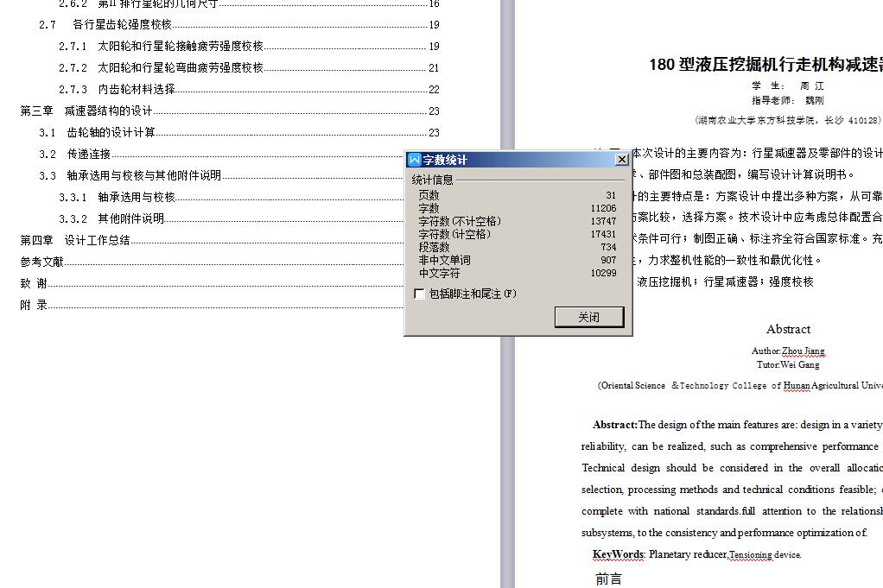Screen dimensions: 883x588
Task: Open TOC entry 3.1 齿轮轴的设计计算
Action: click(x=238, y=132)
